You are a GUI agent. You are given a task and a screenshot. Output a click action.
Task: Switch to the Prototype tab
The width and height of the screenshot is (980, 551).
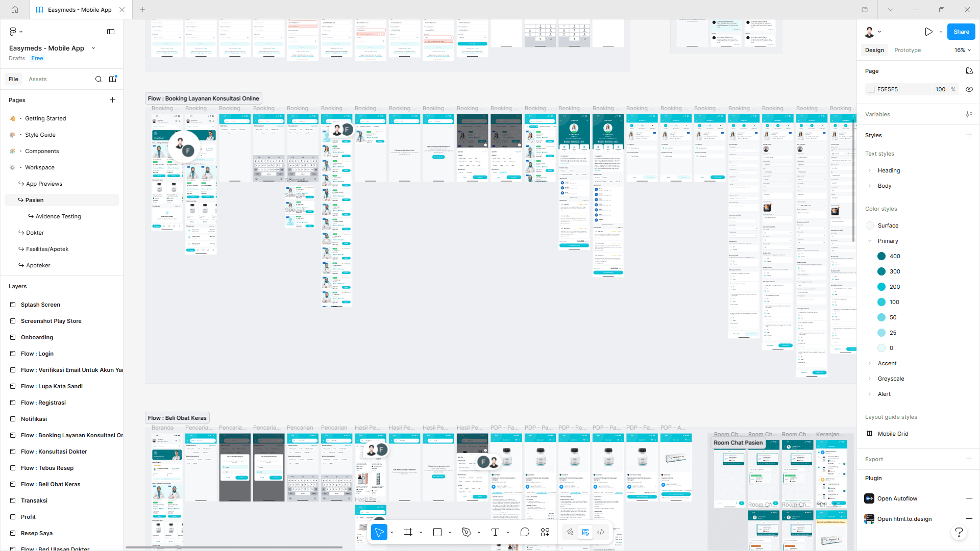click(908, 50)
